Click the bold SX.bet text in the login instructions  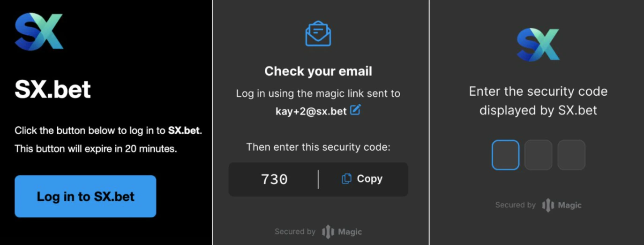coord(184,130)
